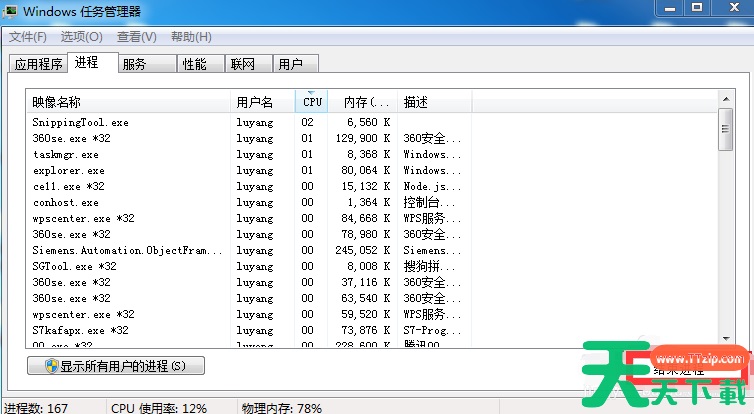Open the 查看(V) menu
754x414 pixels.
pos(137,37)
